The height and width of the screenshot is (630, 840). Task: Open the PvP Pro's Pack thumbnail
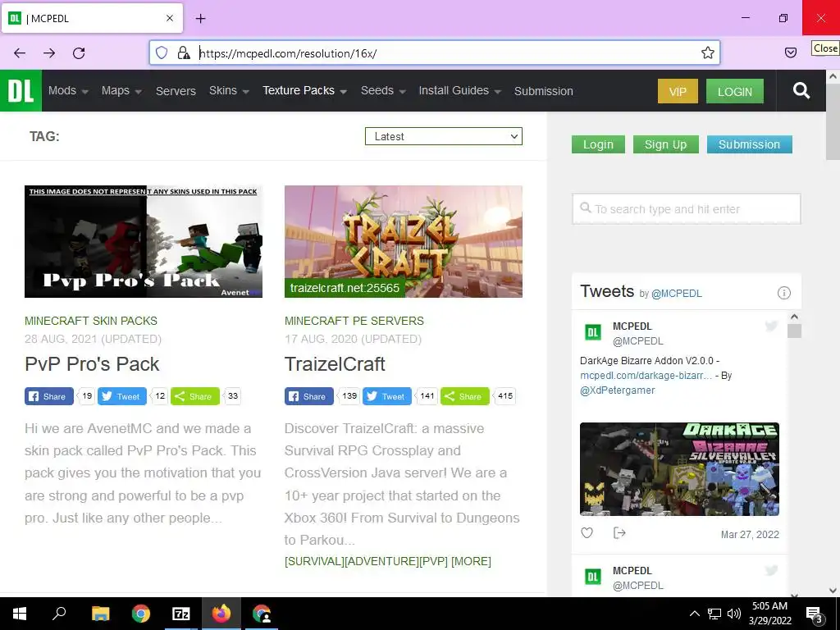[144, 241]
